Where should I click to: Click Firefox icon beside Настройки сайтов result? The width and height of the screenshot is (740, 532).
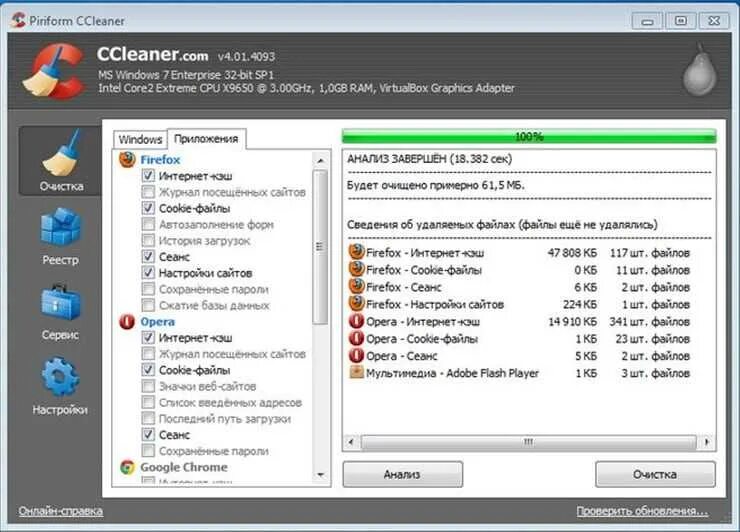[x=356, y=303]
